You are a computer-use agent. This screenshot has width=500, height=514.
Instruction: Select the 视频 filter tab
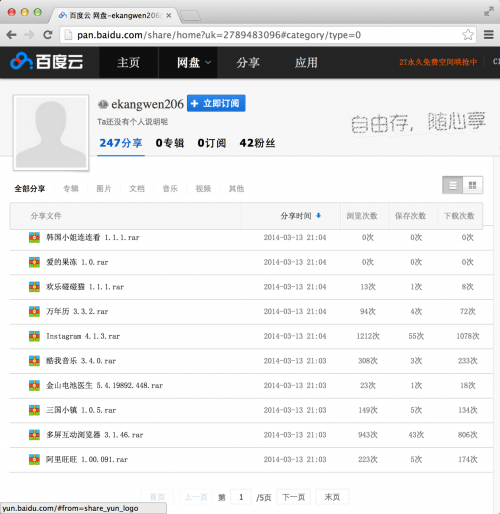[x=203, y=189]
